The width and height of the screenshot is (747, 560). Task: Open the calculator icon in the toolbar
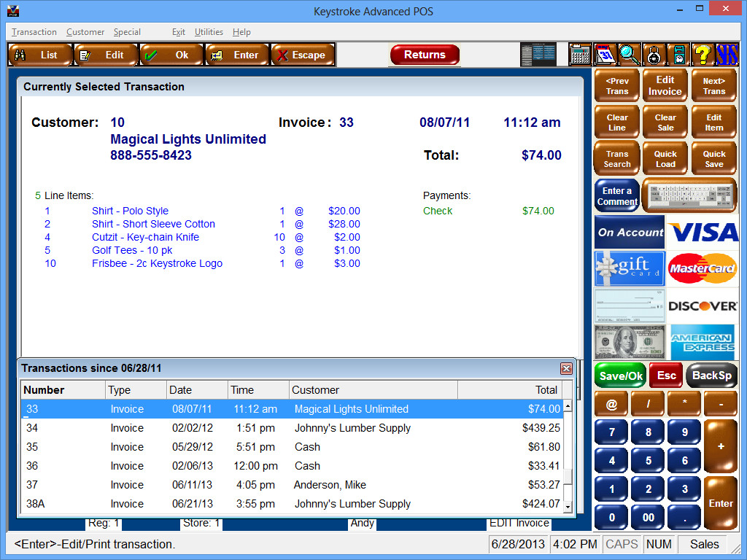[x=580, y=55]
